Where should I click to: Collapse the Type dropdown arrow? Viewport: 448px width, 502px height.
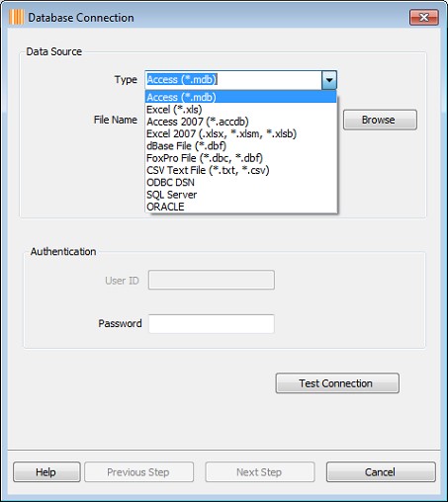pyautogui.click(x=329, y=80)
